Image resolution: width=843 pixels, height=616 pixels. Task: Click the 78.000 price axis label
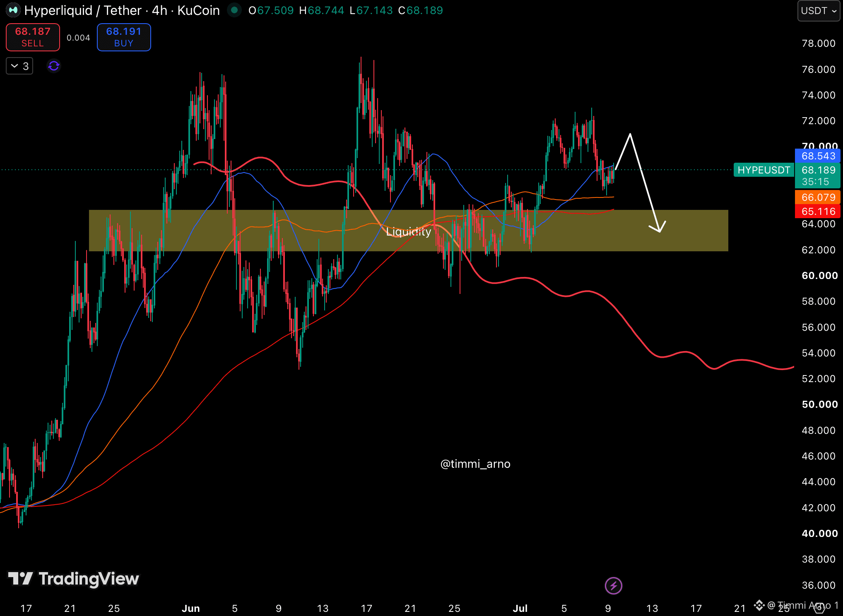tap(819, 43)
